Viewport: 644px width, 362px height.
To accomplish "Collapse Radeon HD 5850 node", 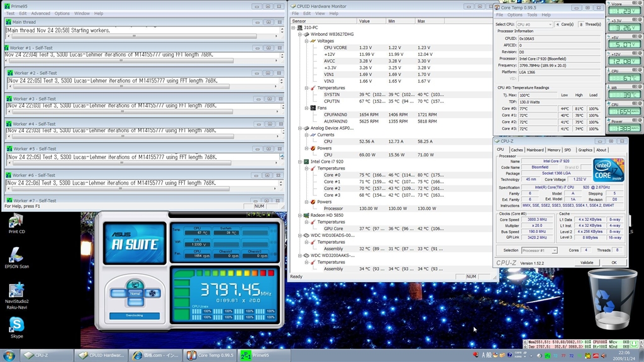I will [300, 215].
